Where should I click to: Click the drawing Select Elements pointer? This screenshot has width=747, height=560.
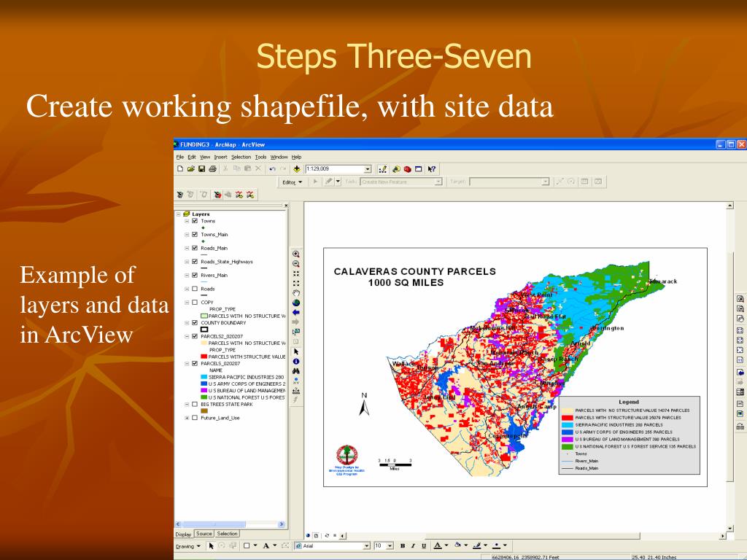pos(211,545)
